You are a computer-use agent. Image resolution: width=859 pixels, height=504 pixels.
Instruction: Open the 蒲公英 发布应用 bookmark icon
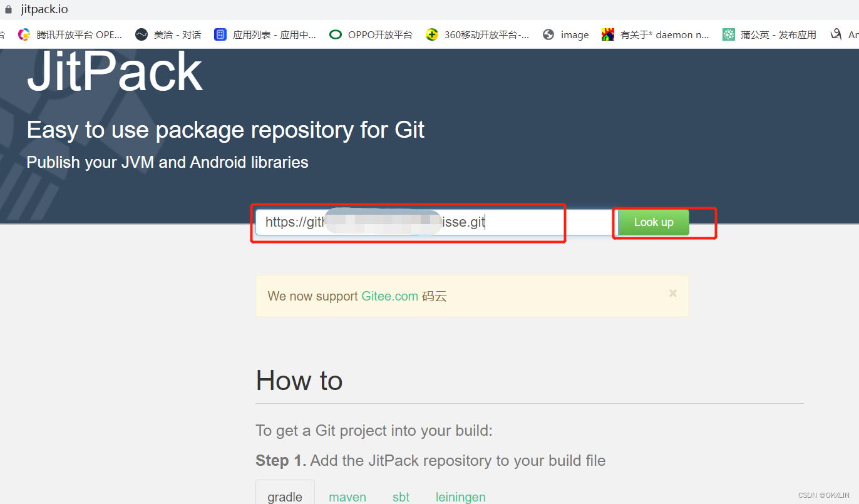pyautogui.click(x=729, y=34)
